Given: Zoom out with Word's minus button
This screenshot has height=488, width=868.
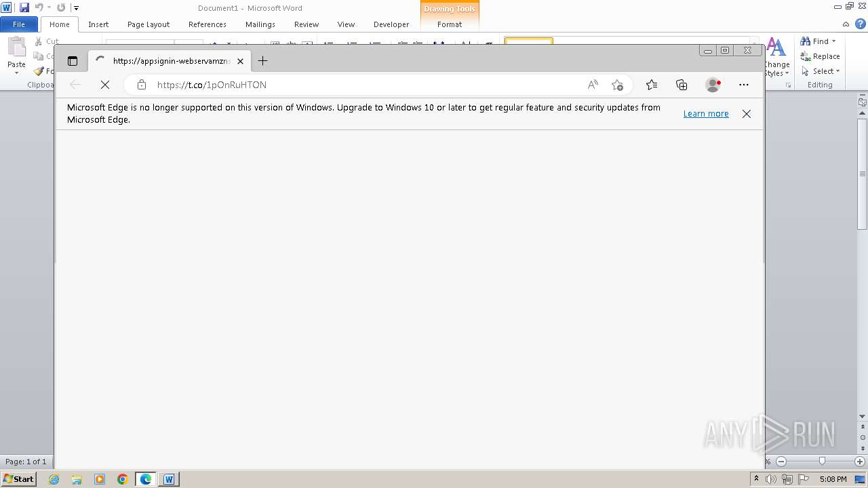Looking at the screenshot, I should [x=781, y=462].
